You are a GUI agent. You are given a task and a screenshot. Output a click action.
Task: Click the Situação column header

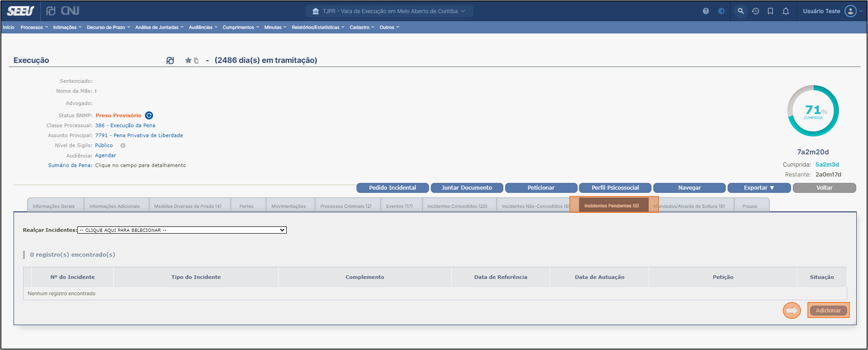[822, 277]
